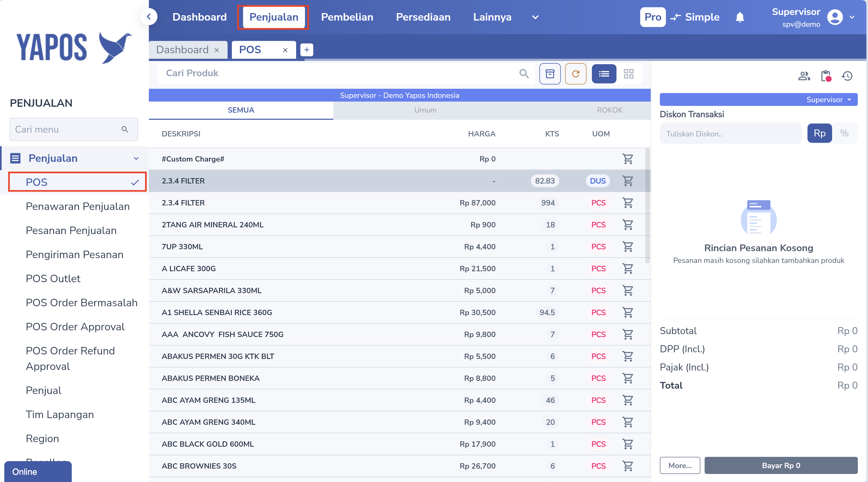
Task: Click the sidebar menu search icon
Action: click(125, 129)
